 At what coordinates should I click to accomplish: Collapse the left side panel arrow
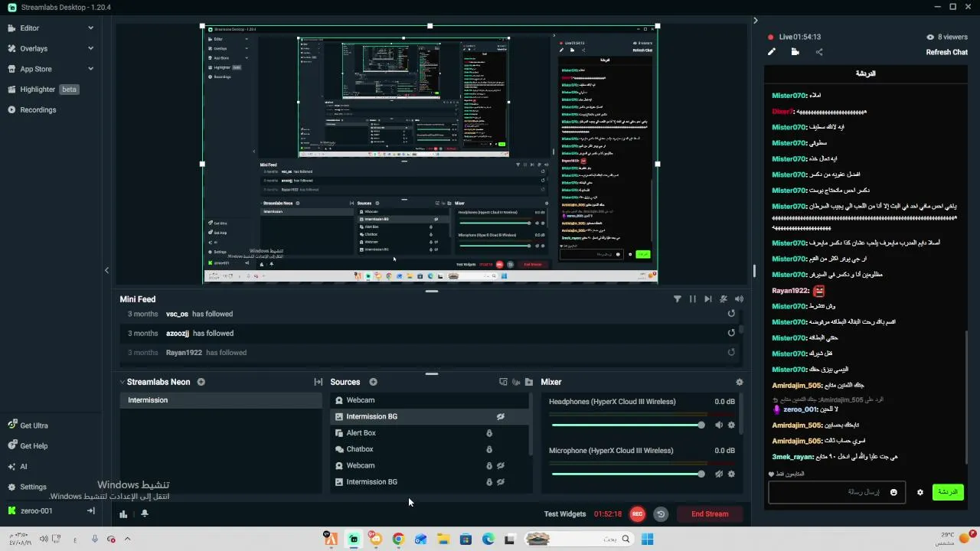[x=106, y=270]
